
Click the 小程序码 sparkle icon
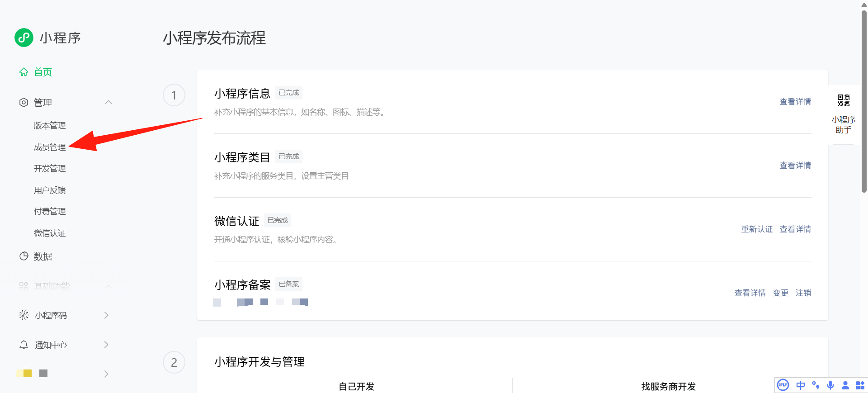point(24,315)
